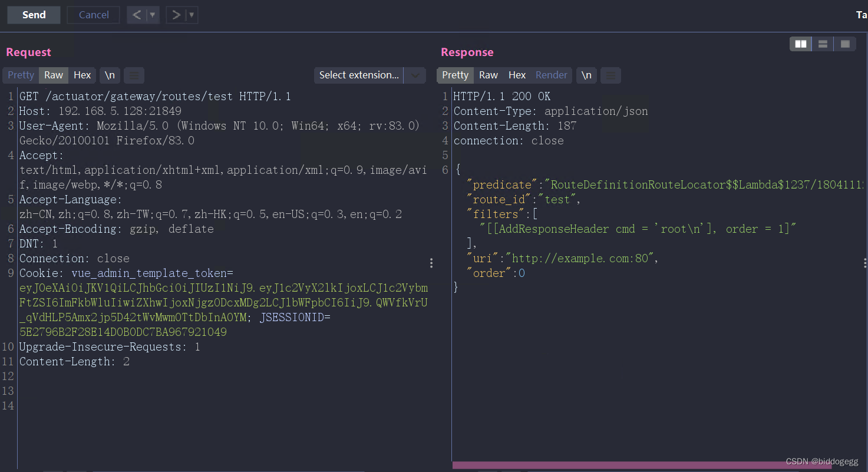The image size is (868, 472).
Task: Click the HTTP/1.1 200 OK status line
Action: click(x=502, y=96)
